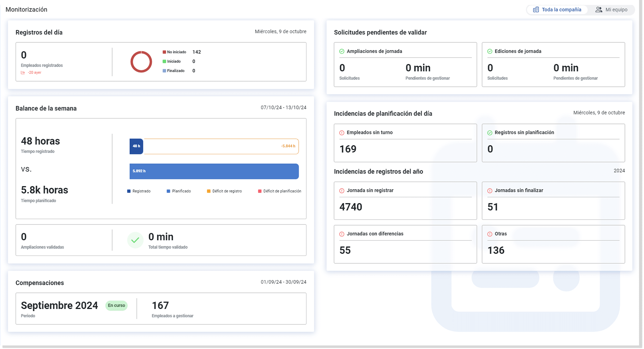Image resolution: width=644 pixels, height=349 pixels.
Task: Click the 2024 year label
Action: 619,171
